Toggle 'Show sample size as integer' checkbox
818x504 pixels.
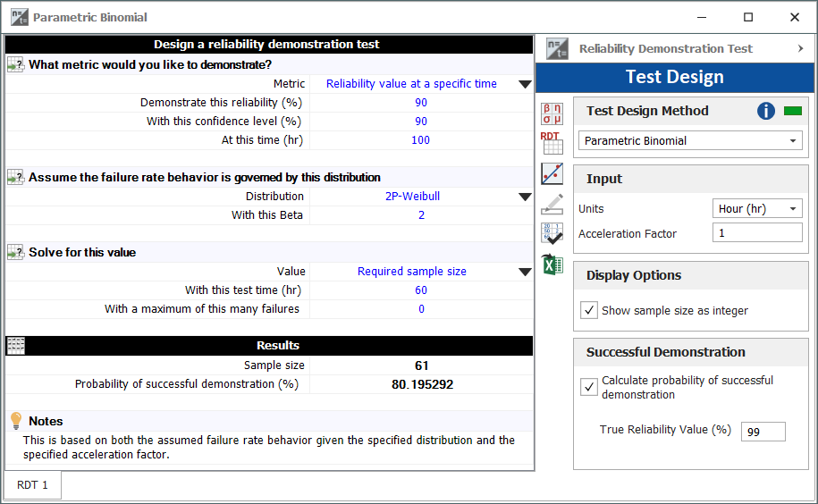(589, 310)
